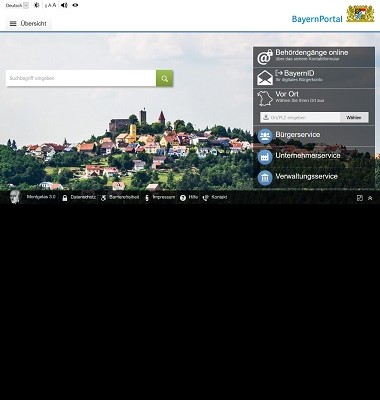Open the Montgelas 3.0 footer link
Image resolution: width=380 pixels, height=400 pixels.
pos(41,197)
